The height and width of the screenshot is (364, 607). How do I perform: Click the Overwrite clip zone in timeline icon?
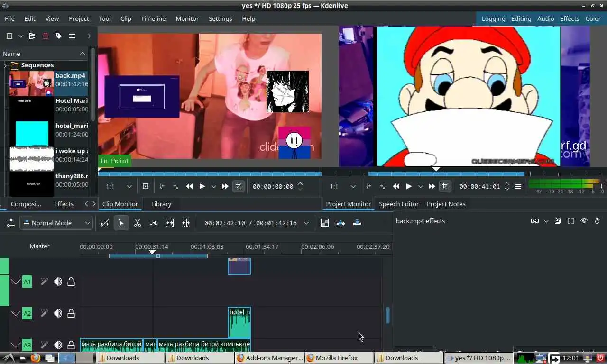point(357,223)
